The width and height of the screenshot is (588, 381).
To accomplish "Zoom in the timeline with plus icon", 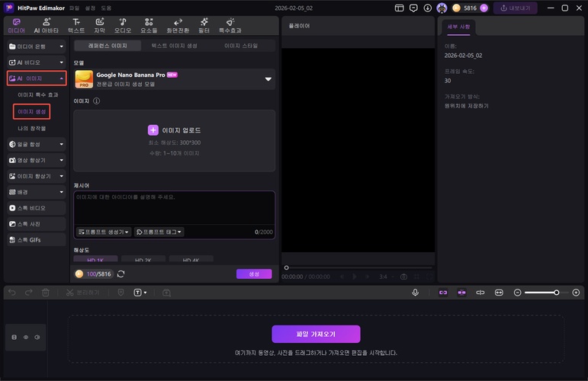I will click(x=576, y=292).
